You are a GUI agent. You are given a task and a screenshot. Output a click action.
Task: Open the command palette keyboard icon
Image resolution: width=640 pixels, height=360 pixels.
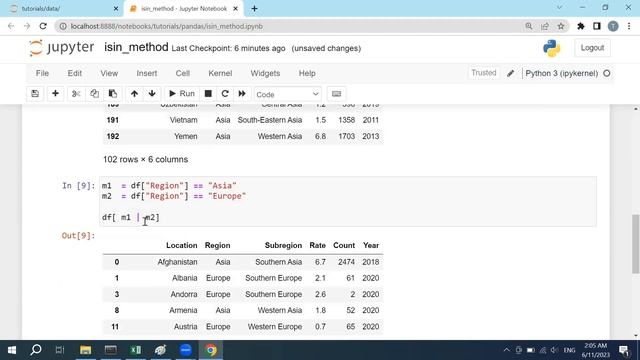pyautogui.click(x=336, y=94)
